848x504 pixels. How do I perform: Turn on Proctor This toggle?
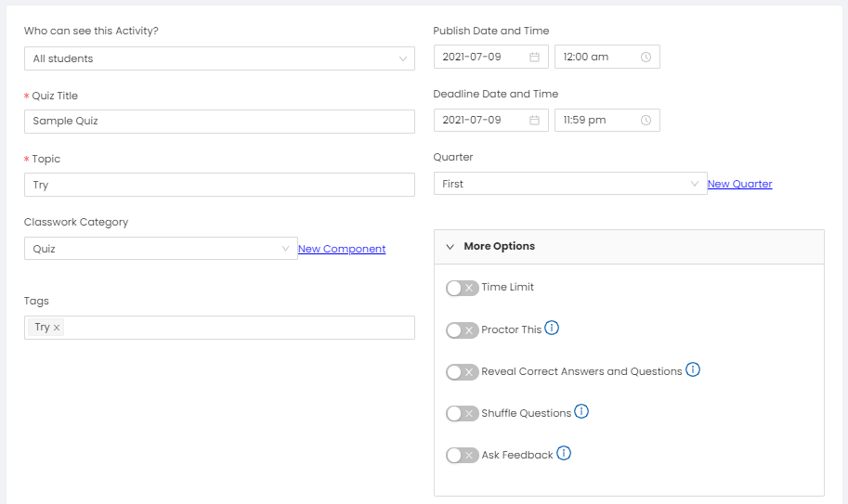click(x=463, y=330)
